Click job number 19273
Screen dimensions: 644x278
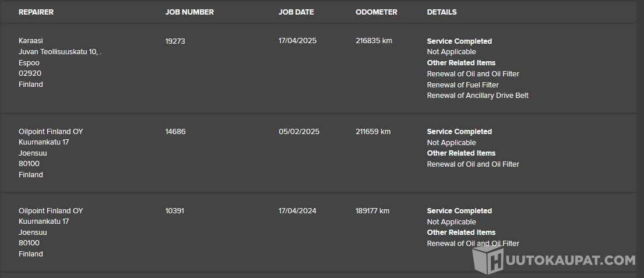(x=175, y=41)
